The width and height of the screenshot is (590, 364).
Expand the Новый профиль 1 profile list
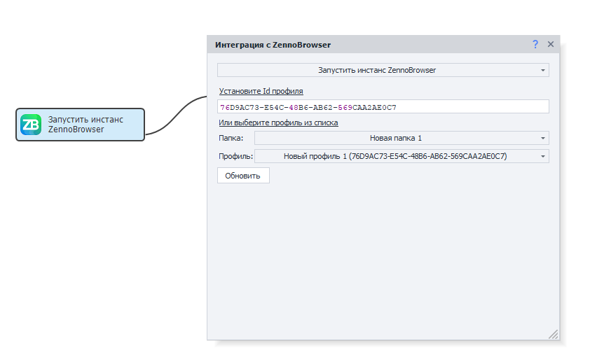395,157
